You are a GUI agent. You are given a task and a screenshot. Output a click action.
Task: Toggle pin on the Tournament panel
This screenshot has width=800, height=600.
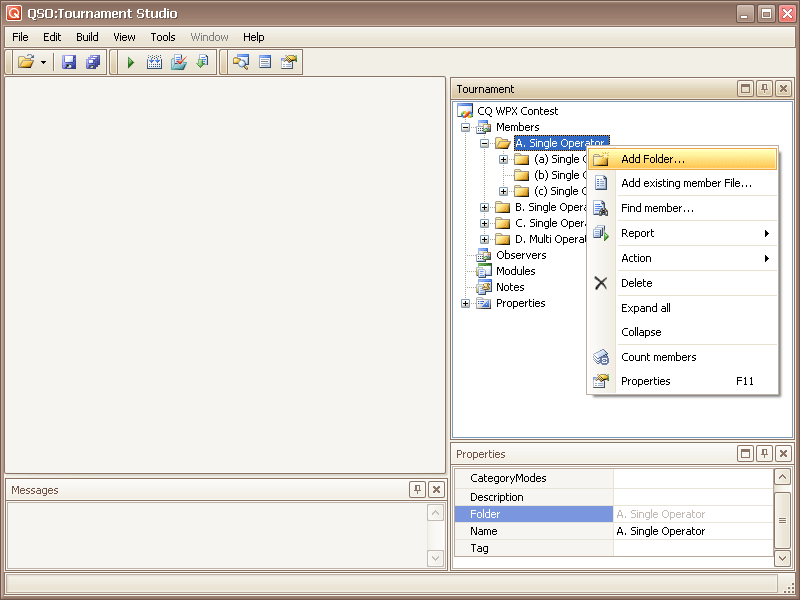(764, 89)
